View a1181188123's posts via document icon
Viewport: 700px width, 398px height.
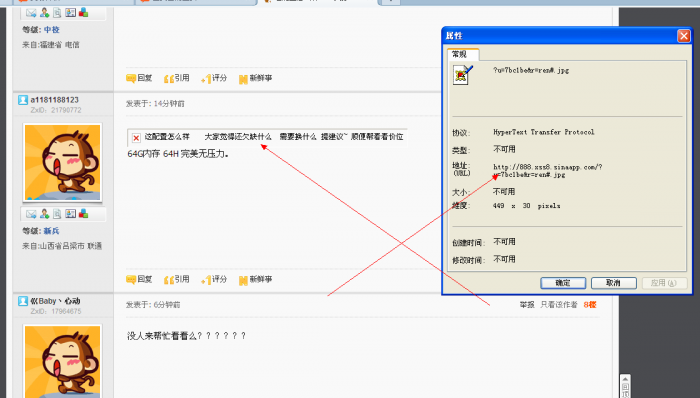pyautogui.click(x=57, y=214)
